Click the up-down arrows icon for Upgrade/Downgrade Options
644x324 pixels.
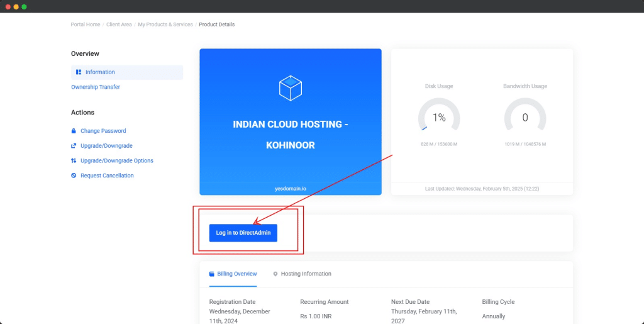[74, 160]
